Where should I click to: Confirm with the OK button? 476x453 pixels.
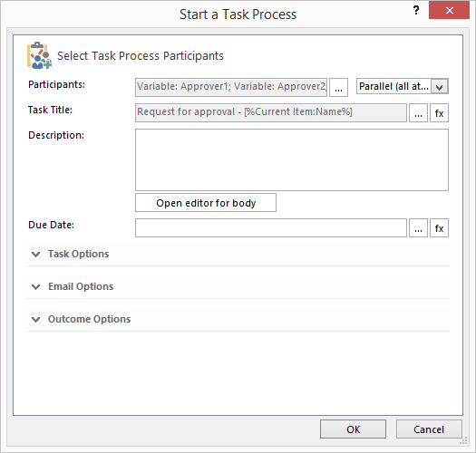click(353, 429)
